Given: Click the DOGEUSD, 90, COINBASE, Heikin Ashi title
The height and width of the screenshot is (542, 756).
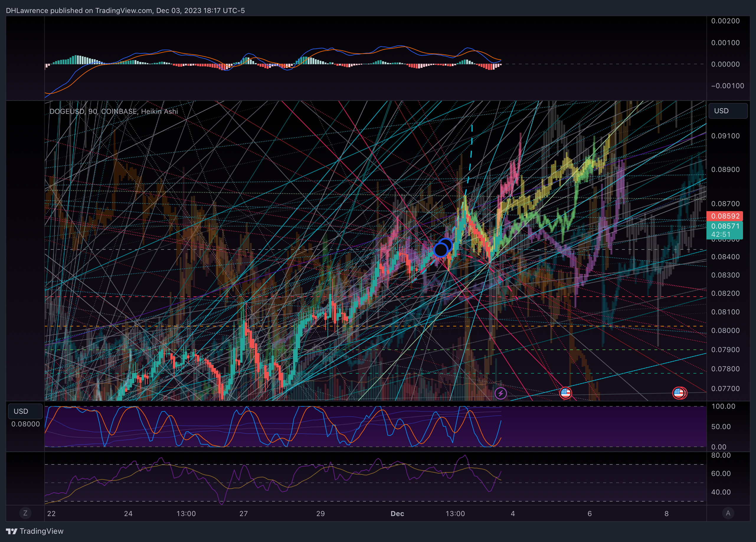Looking at the screenshot, I should coord(114,111).
